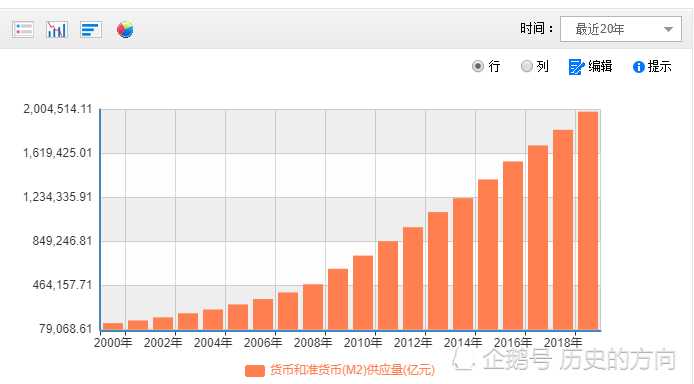Toggle the orange M2 legend swatch

[254, 371]
